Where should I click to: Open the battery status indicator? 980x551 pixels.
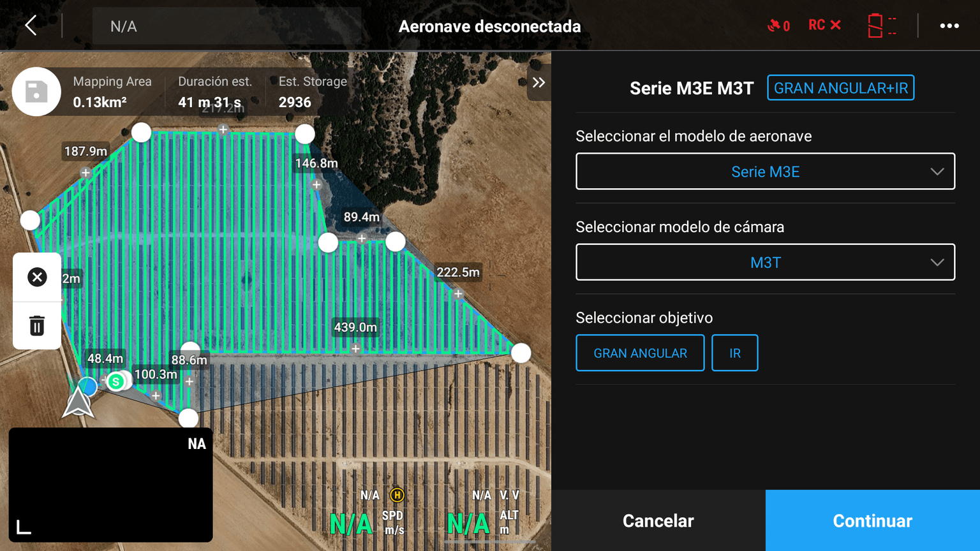[882, 26]
